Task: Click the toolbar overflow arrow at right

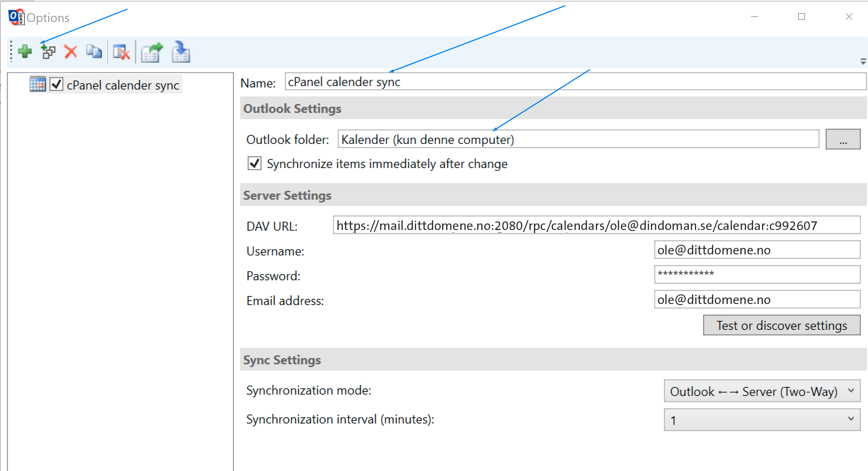Action: [863, 62]
